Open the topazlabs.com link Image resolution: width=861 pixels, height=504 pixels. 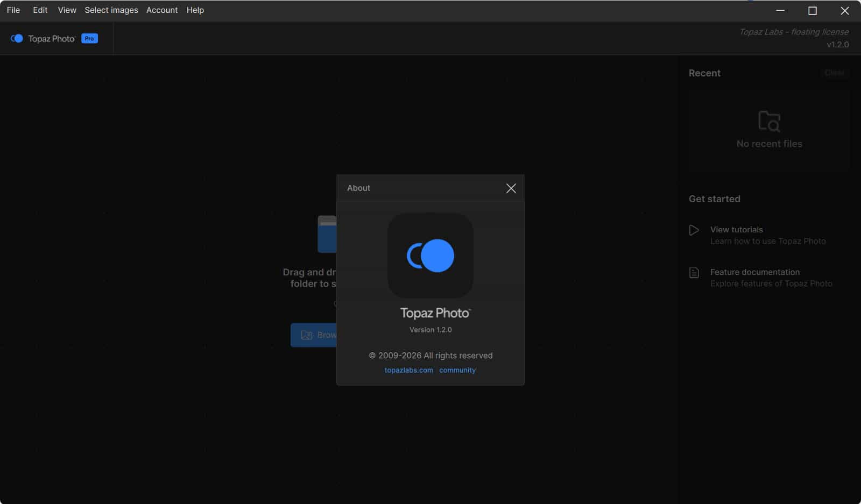coord(408,370)
